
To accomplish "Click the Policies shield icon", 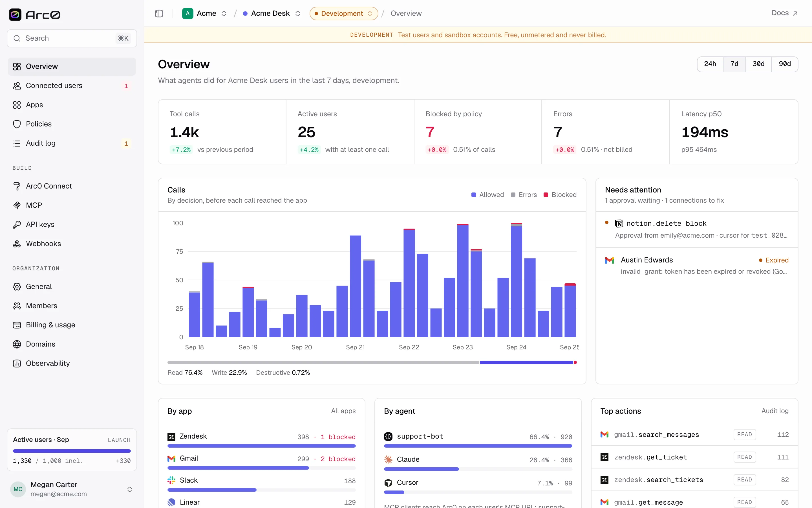I will (17, 124).
